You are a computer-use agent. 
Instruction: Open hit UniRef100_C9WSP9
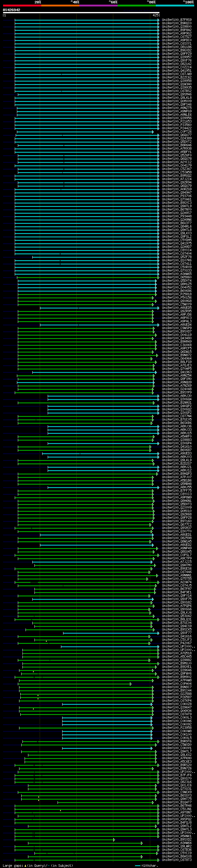177,328
